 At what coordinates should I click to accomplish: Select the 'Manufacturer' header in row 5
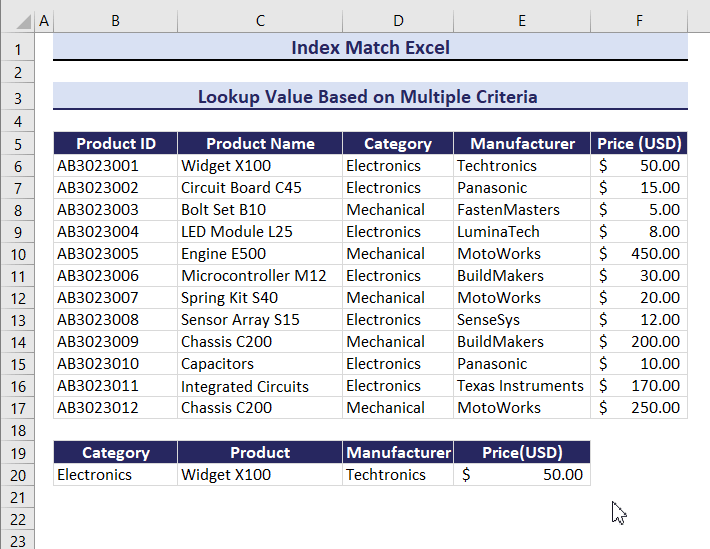coord(522,143)
